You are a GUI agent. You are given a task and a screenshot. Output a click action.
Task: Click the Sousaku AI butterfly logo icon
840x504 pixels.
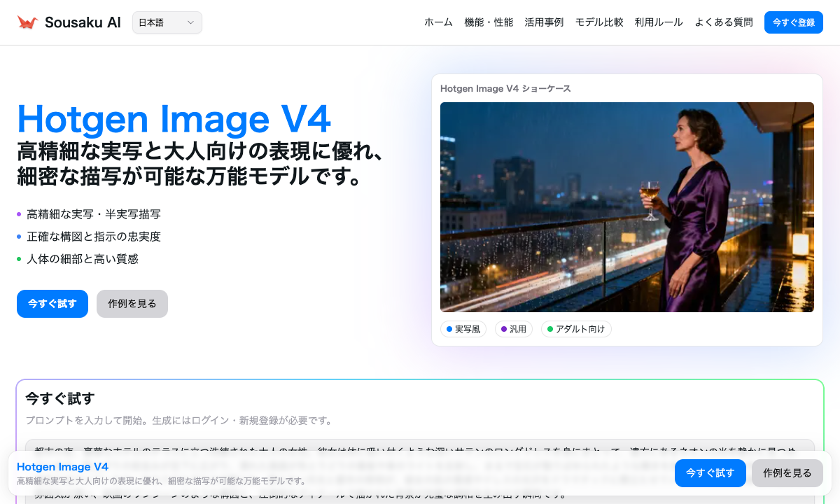[27, 21]
